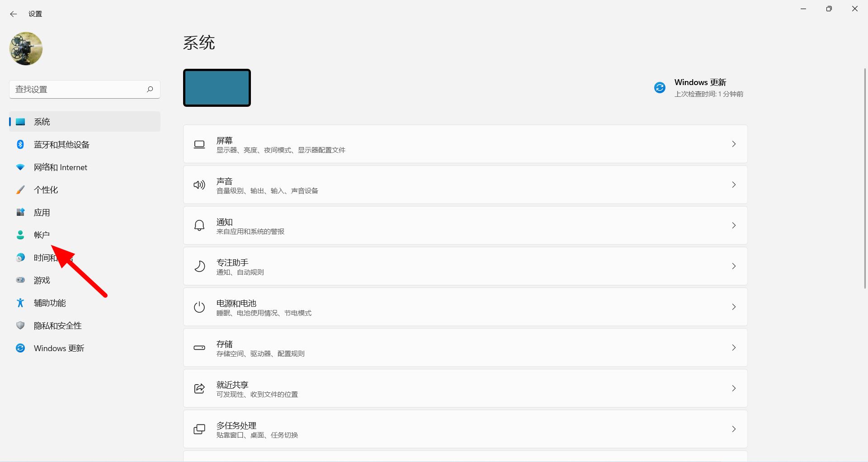Click the Privacy and security shield icon
The width and height of the screenshot is (868, 462).
point(20,325)
